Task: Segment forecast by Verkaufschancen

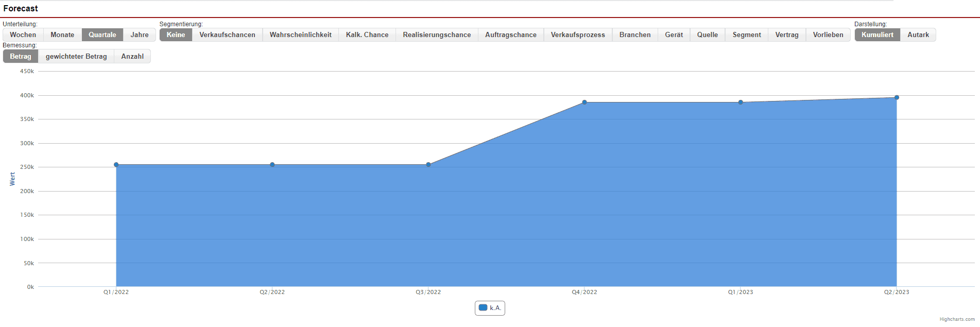Action: point(227,35)
